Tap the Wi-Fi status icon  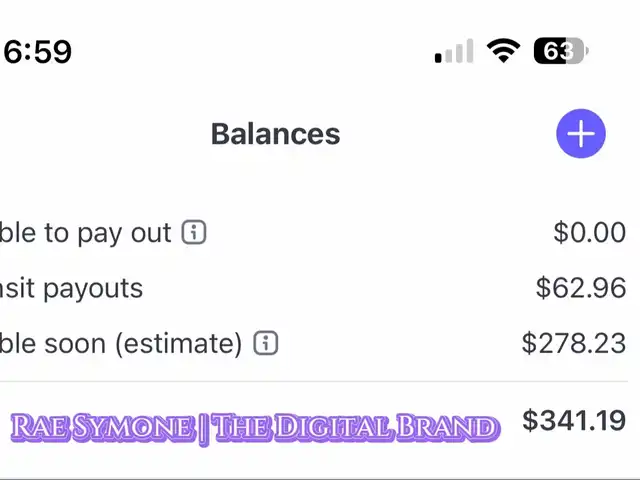click(503, 51)
